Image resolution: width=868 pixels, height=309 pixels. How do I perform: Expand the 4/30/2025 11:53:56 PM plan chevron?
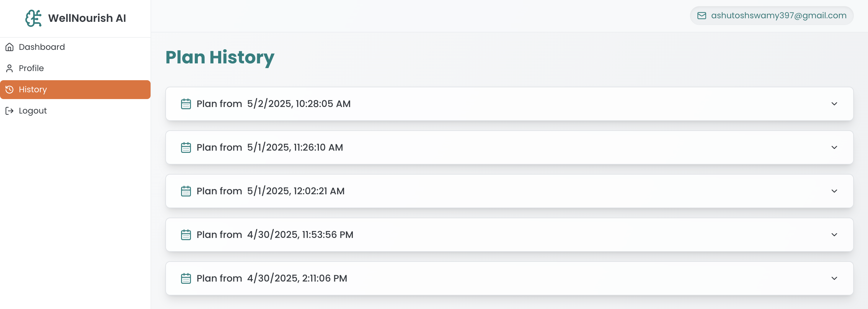(834, 235)
